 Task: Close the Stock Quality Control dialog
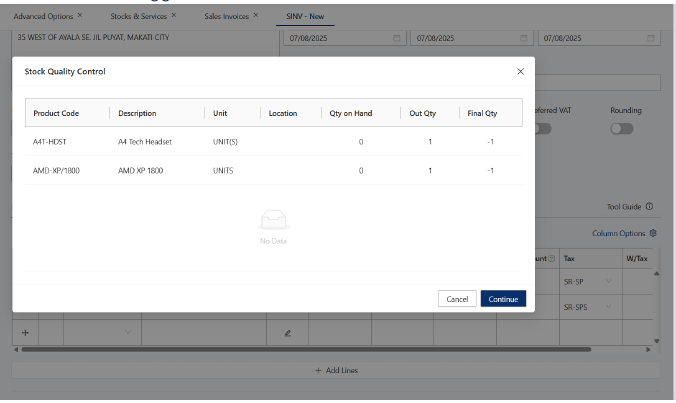pos(520,72)
